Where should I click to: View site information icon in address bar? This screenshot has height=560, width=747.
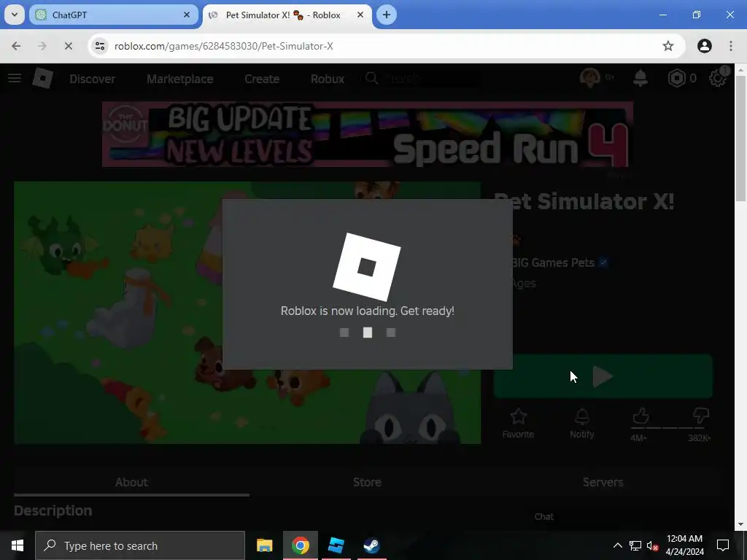pyautogui.click(x=99, y=46)
